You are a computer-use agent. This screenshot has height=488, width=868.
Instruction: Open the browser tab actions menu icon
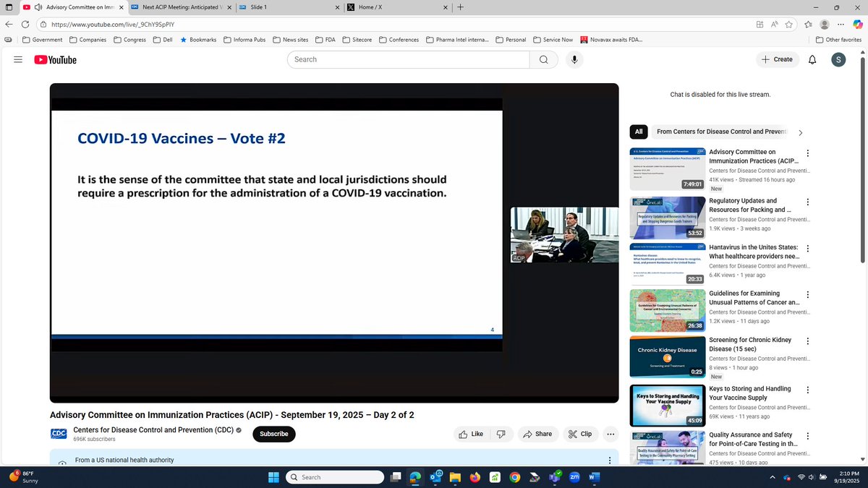click(8, 7)
